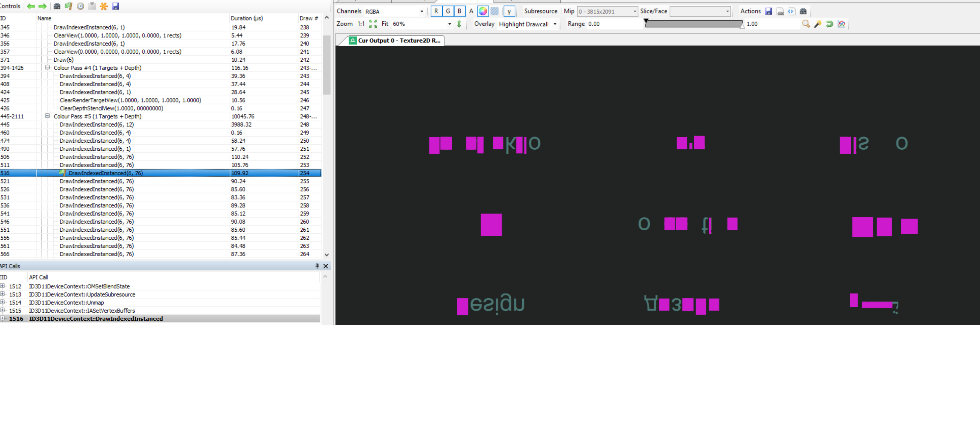The image size is (980, 437).
Task: Toggle 1:1 zoom button
Action: coord(361,24)
